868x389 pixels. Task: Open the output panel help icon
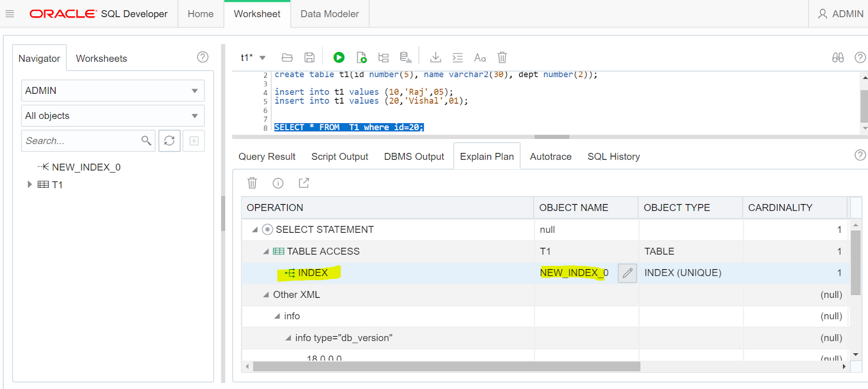click(x=860, y=155)
